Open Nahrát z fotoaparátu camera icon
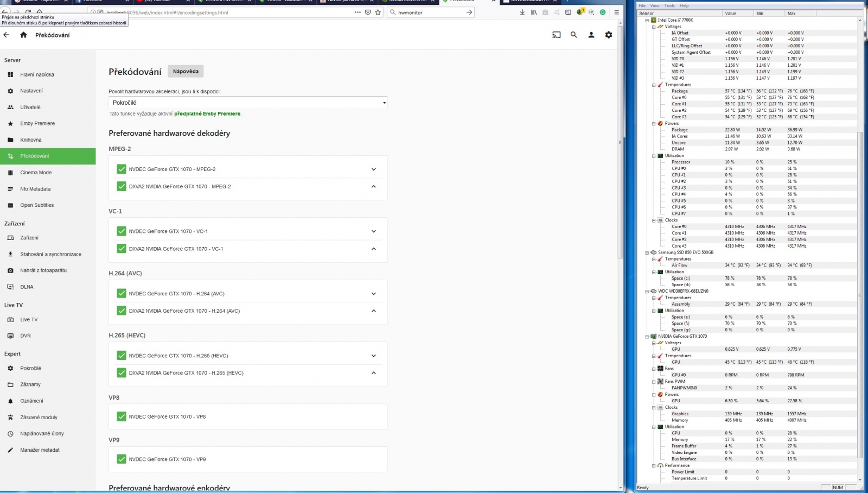This screenshot has width=868, height=493. coord(10,270)
